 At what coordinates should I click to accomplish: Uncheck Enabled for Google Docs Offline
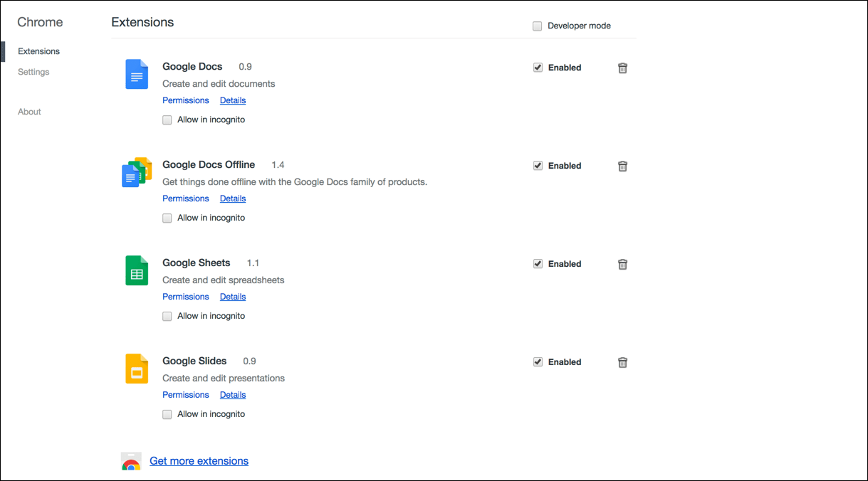pos(538,165)
